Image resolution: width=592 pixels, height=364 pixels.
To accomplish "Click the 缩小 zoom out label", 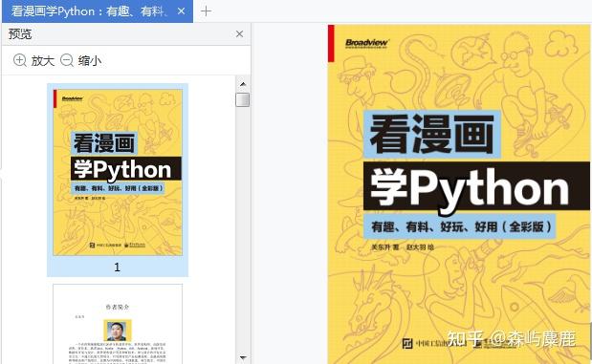I will coord(90,61).
